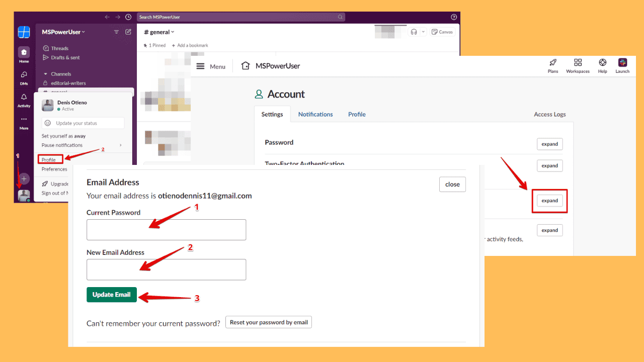Compose a new message via pencil icon
Viewport: 644px width, 362px height.
pyautogui.click(x=128, y=32)
